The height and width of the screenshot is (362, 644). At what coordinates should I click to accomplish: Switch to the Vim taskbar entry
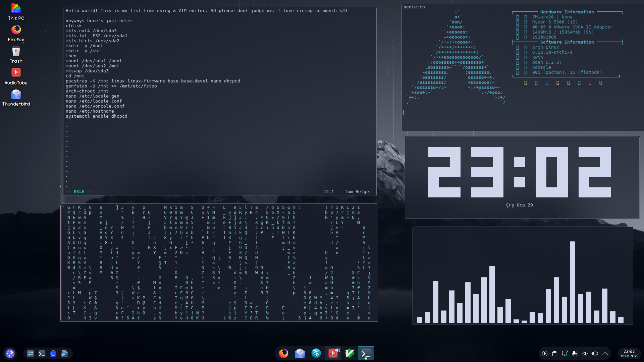(350, 353)
